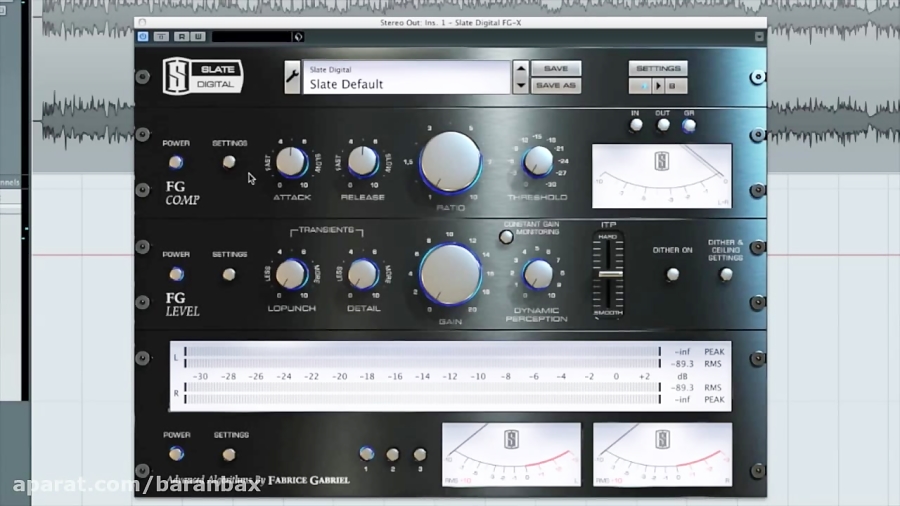This screenshot has width=900, height=506.
Task: Switch VU meter to OUT
Action: coord(663,125)
